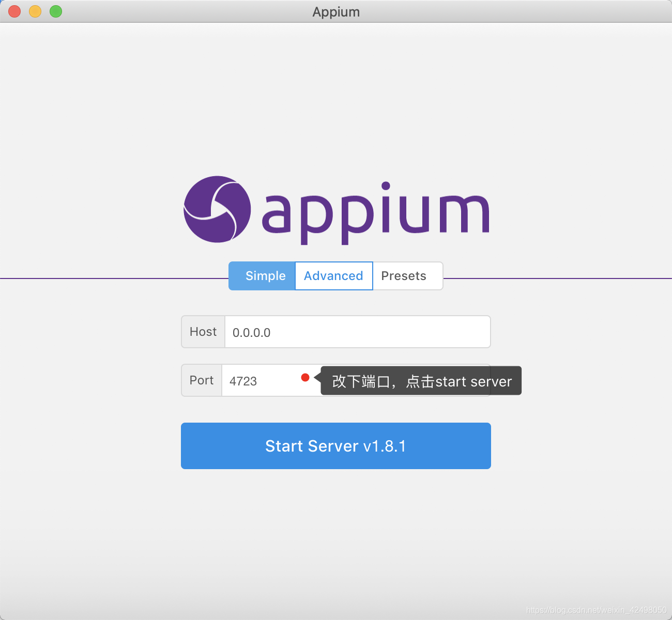The image size is (672, 620).
Task: Open the Advanced tab
Action: [334, 276]
